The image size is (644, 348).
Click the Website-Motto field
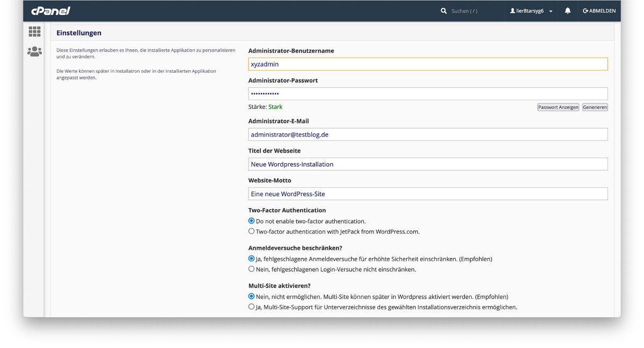428,194
